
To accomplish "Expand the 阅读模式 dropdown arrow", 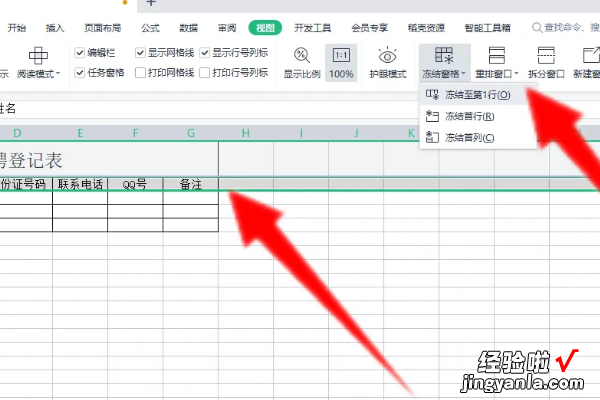I will (x=58, y=73).
